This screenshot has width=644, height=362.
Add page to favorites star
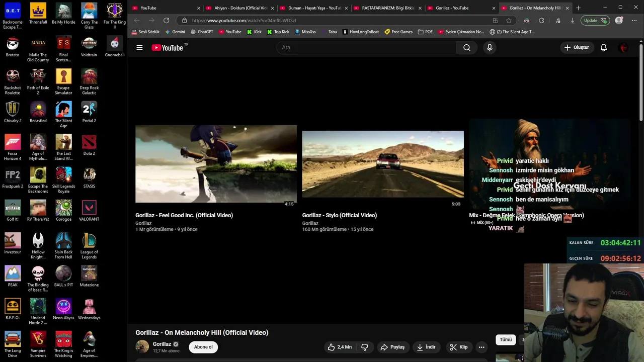pyautogui.click(x=509, y=21)
